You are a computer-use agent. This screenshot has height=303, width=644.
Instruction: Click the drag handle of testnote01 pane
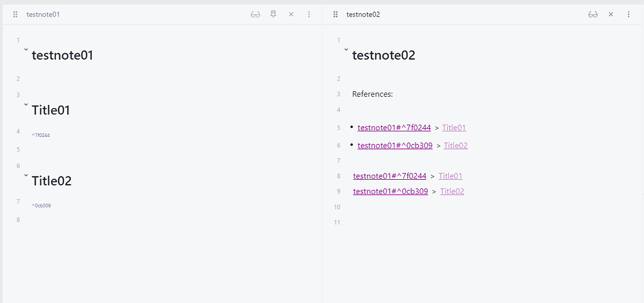click(15, 14)
